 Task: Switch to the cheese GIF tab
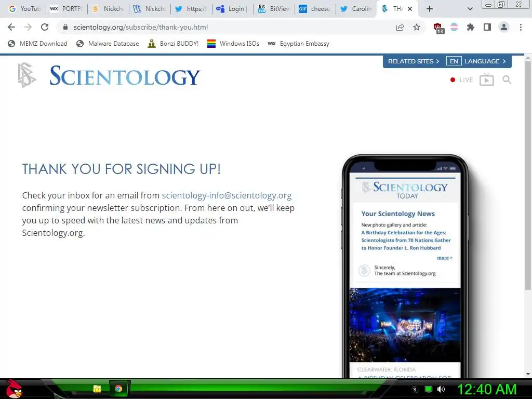pos(315,9)
